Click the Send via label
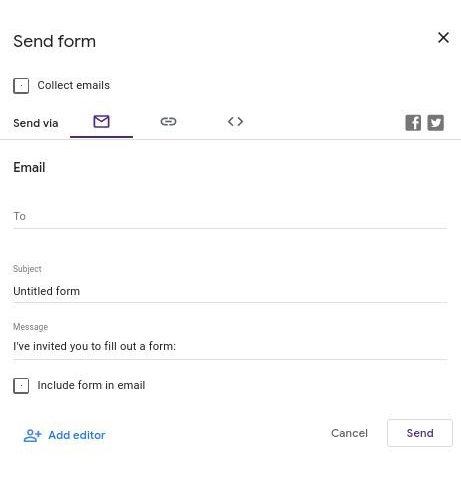Viewport: 461px width, 481px height. 36,123
